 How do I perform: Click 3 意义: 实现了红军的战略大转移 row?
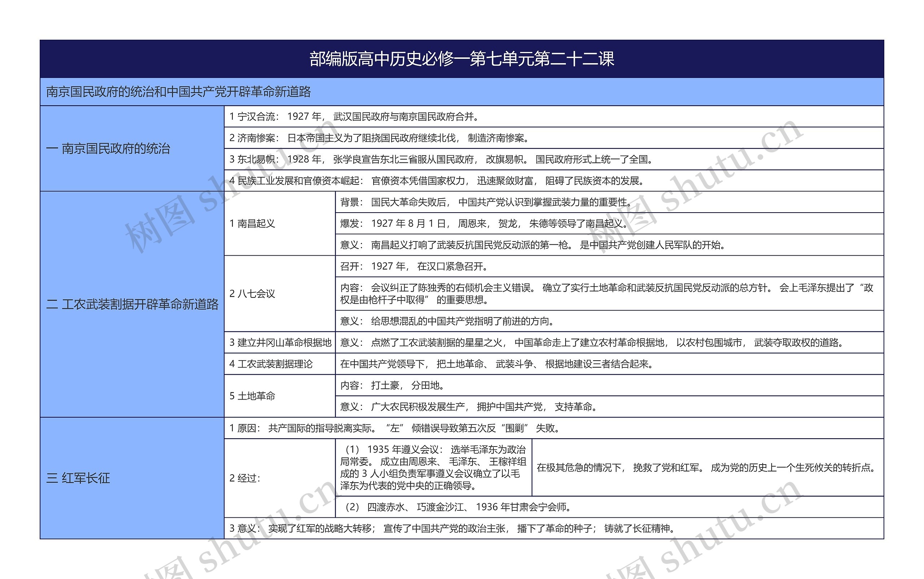click(554, 528)
